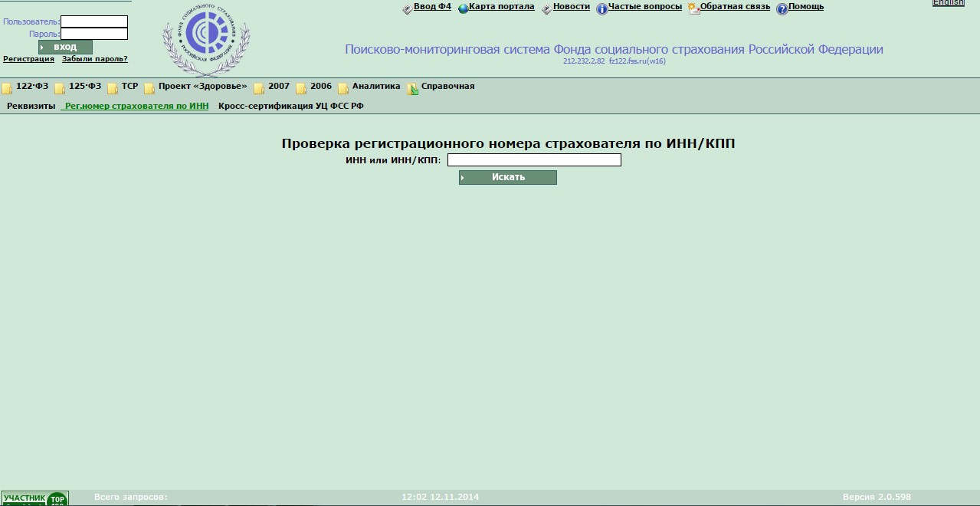Click the Social Insurance Fund logo
This screenshot has height=506, width=980.
click(206, 39)
